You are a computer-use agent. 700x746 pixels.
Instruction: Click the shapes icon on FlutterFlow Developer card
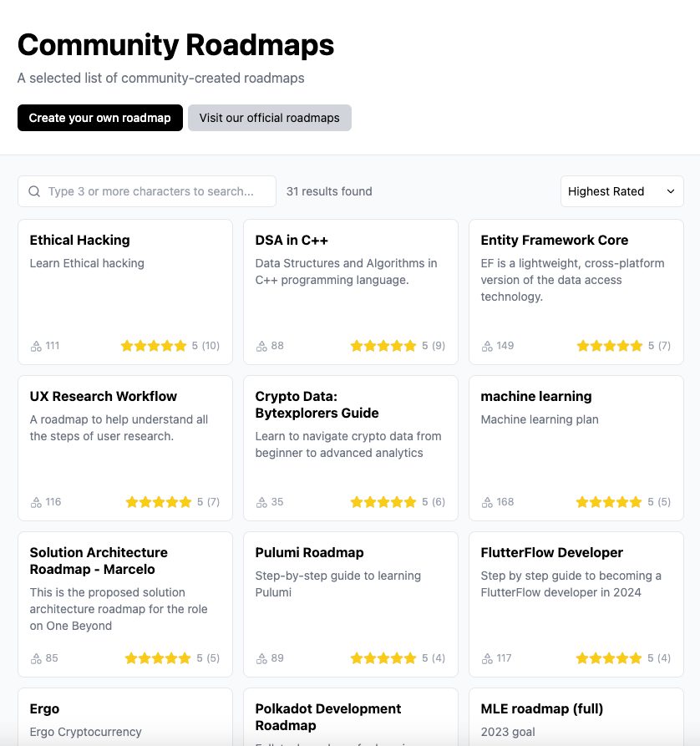487,658
